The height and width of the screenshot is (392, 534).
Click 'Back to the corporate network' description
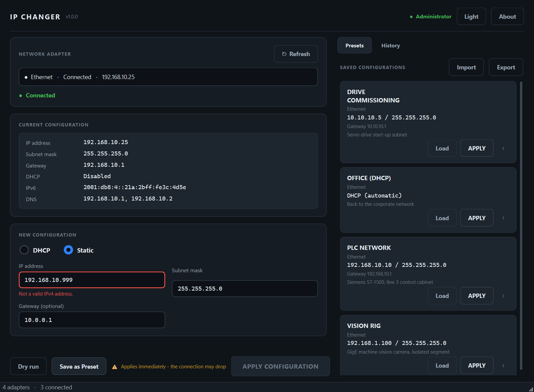coord(380,204)
